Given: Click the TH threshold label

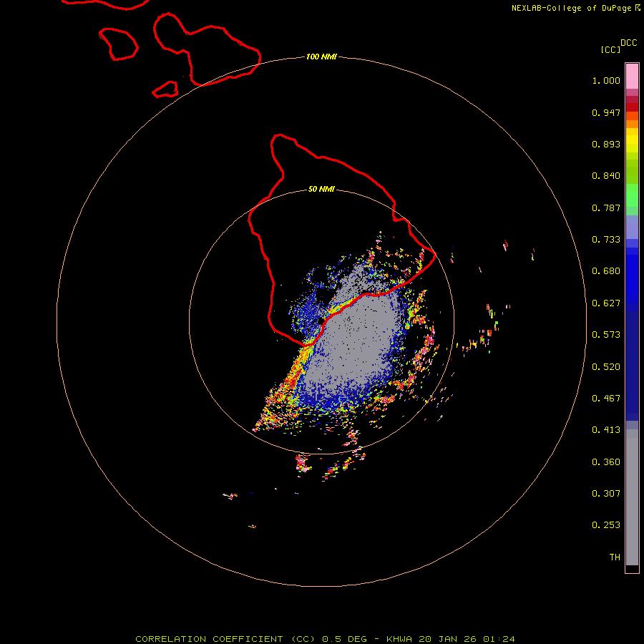Looking at the screenshot, I should pos(615,557).
